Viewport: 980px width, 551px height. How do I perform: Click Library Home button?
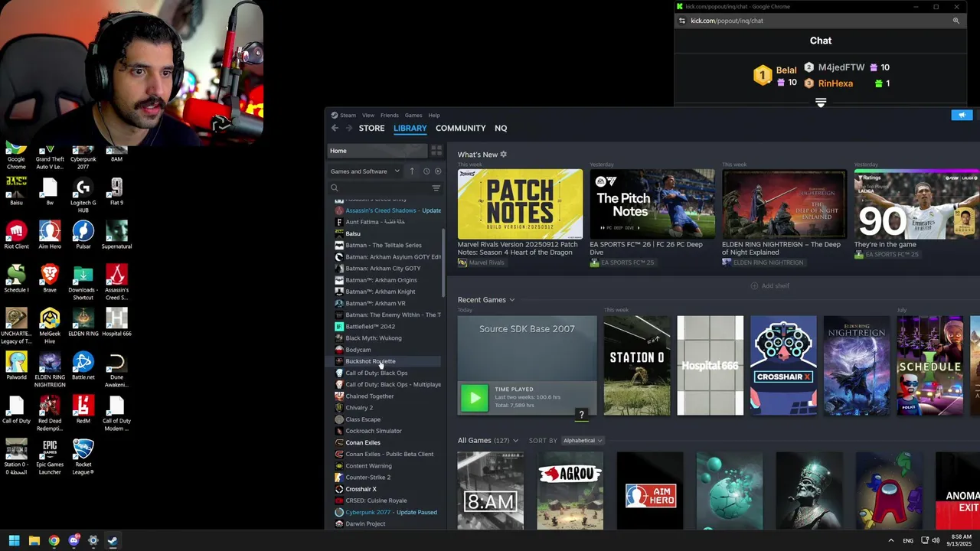tap(377, 151)
